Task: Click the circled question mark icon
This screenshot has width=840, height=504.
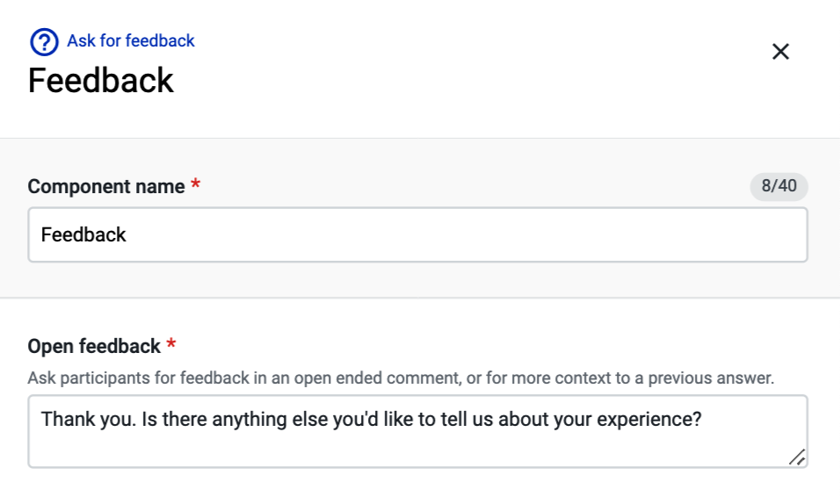Action: [x=44, y=42]
